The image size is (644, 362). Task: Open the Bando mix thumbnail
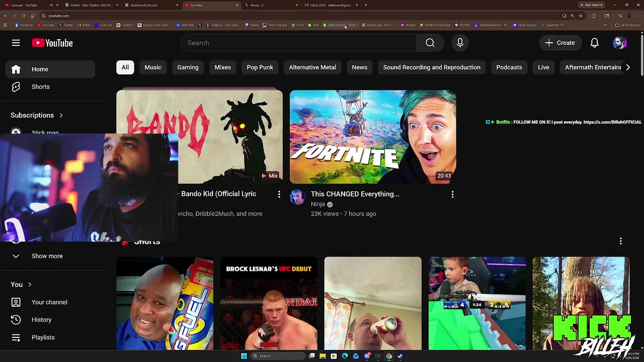pos(199,137)
